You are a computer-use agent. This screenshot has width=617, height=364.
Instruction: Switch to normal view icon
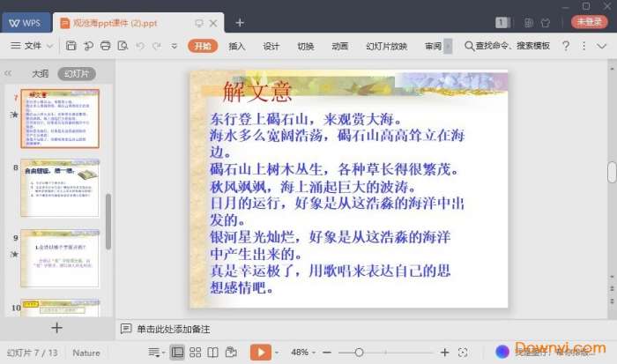click(177, 353)
